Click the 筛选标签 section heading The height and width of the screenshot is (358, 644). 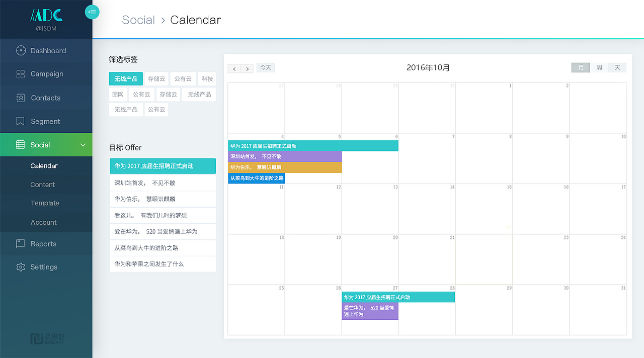tap(123, 59)
